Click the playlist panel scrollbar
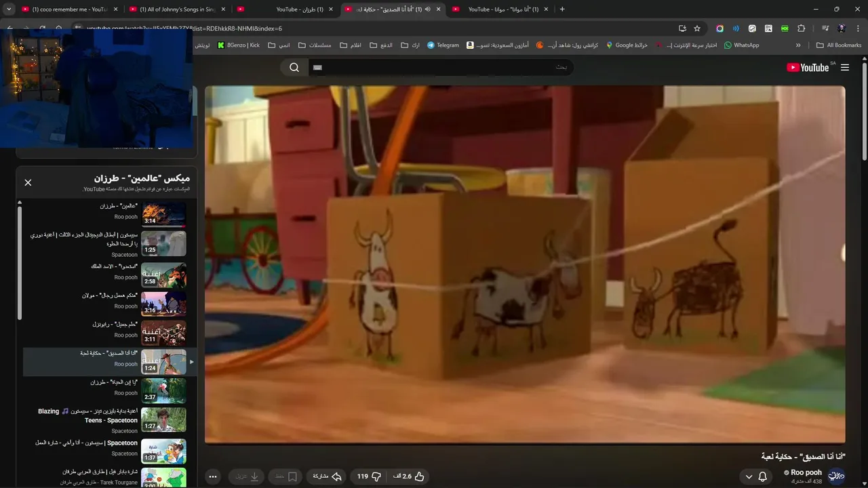Image resolution: width=868 pixels, height=488 pixels. coord(20,263)
